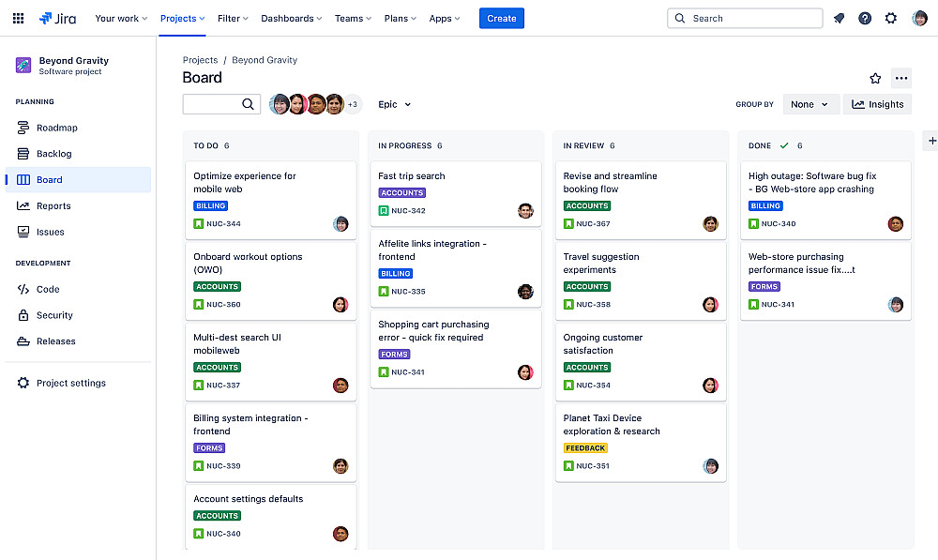This screenshot has width=938, height=560.
Task: Open the user profile avatar
Action: tap(919, 18)
